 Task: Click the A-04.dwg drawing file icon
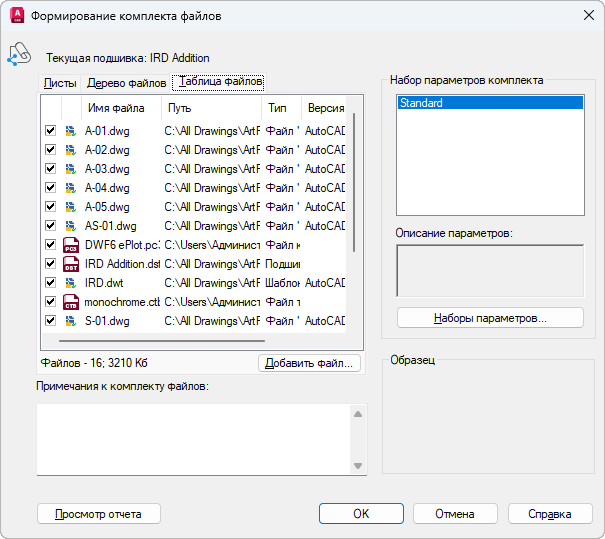coord(70,187)
